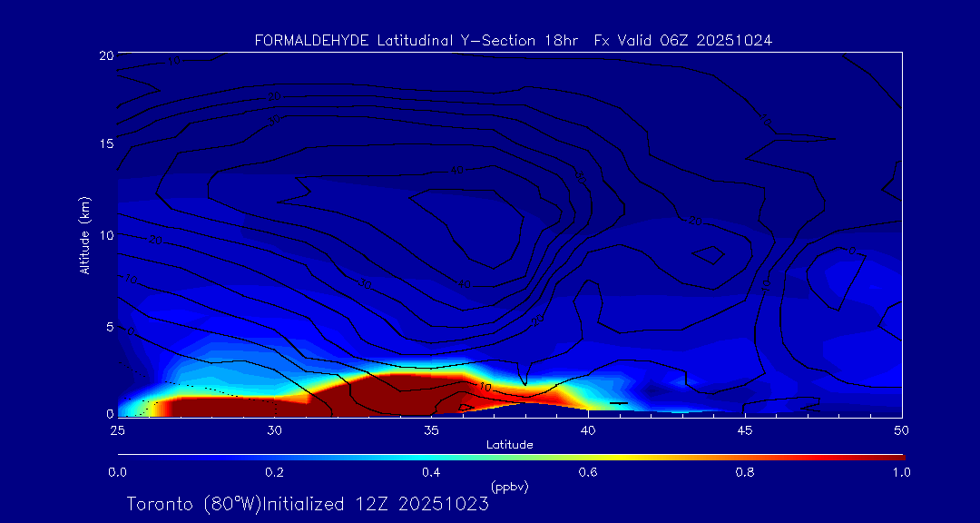Click the FORMALDEHYDE Latitudinal Y-Section plot title
This screenshot has height=523, width=980.
(x=513, y=41)
